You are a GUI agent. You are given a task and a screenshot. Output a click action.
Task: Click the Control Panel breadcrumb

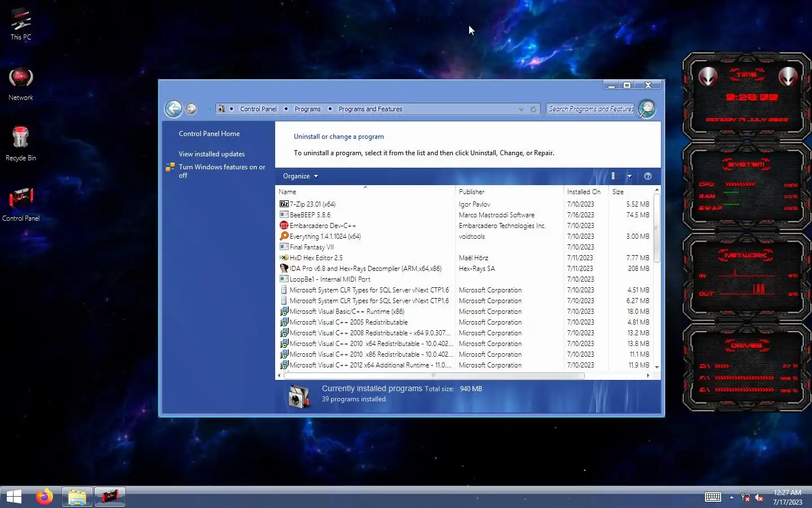point(258,109)
